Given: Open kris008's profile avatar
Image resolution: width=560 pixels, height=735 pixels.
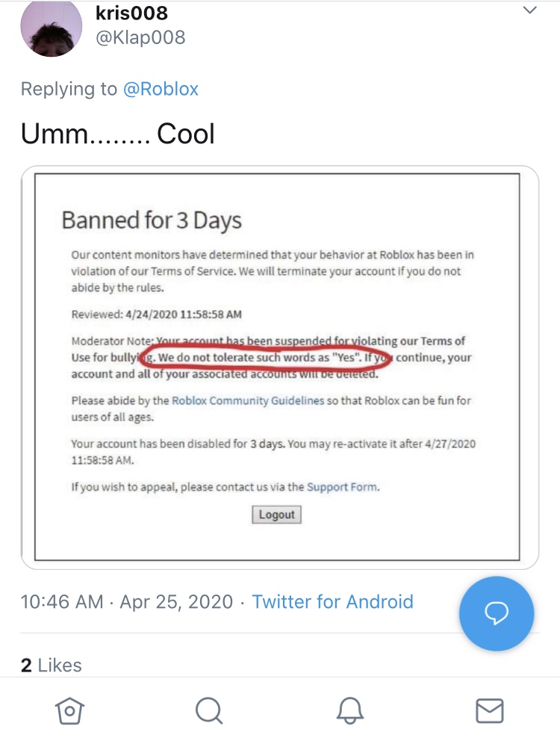Looking at the screenshot, I should point(52,27).
